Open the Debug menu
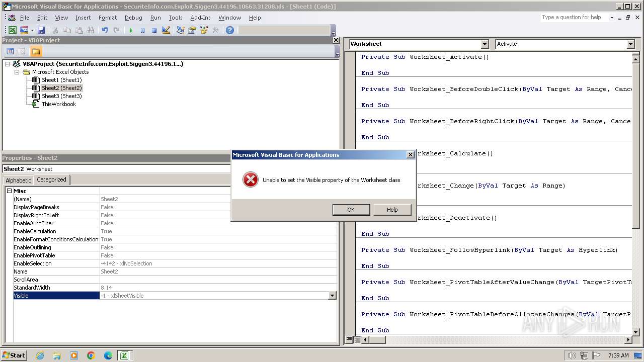This screenshot has height=362, width=644. point(133,18)
